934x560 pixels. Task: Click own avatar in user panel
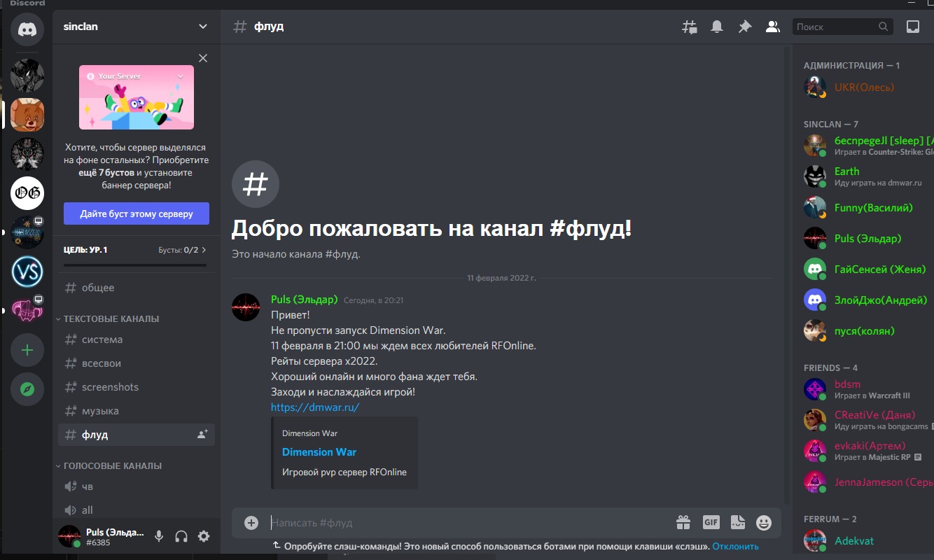click(x=69, y=536)
